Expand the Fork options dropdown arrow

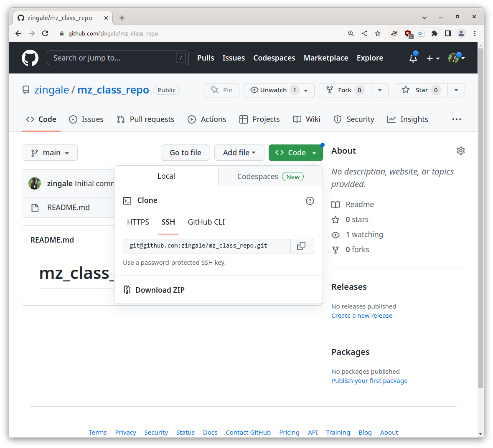(379, 90)
